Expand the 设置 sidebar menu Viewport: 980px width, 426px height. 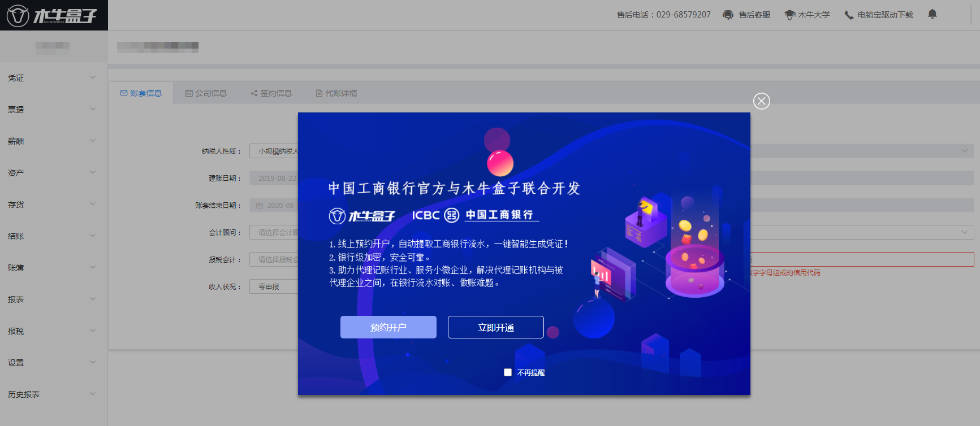click(54, 363)
